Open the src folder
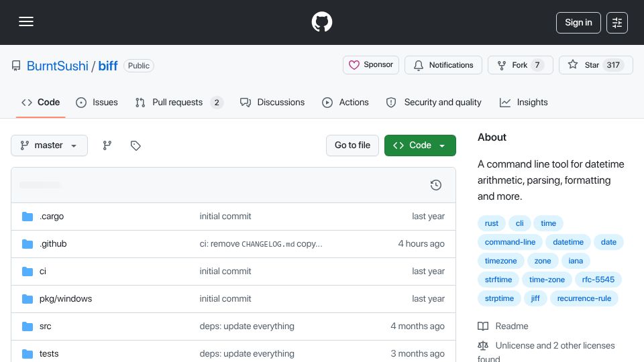 coord(45,326)
